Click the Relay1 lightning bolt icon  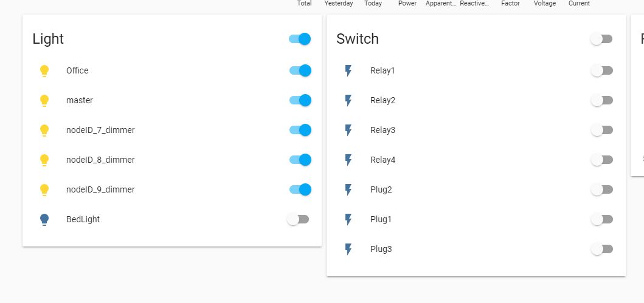[348, 71]
